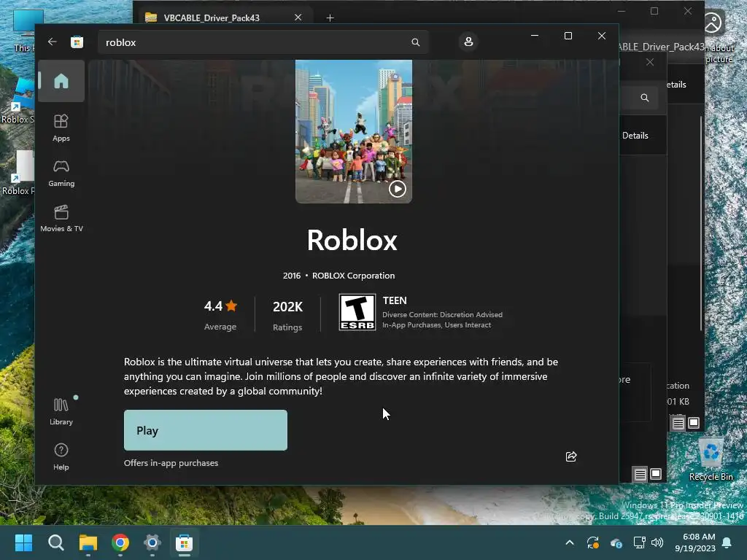Go back with the Store back arrow

53,42
